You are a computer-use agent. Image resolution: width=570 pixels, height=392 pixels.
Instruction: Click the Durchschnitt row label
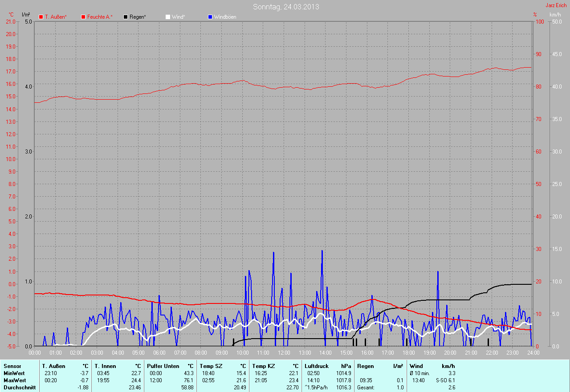pos(19,387)
